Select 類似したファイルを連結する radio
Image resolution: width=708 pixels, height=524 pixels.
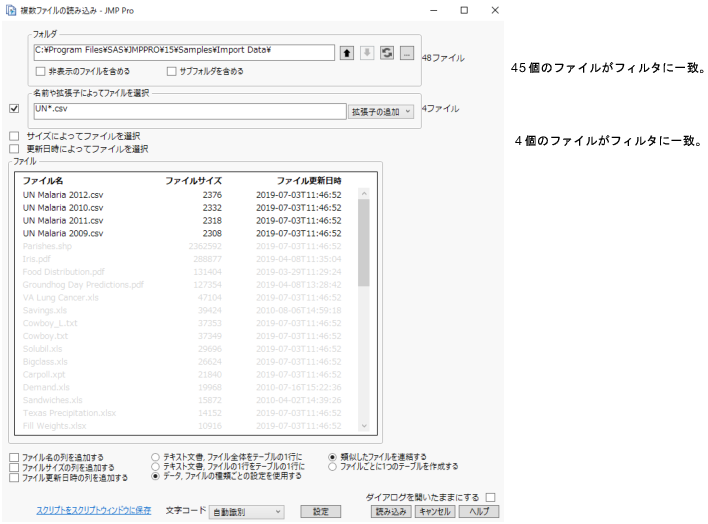coord(332,457)
